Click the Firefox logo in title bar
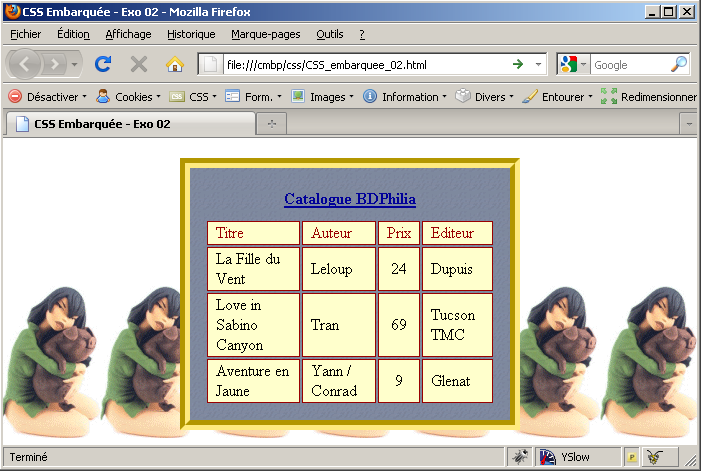Viewport: 701px width, 471px height. coord(12,11)
